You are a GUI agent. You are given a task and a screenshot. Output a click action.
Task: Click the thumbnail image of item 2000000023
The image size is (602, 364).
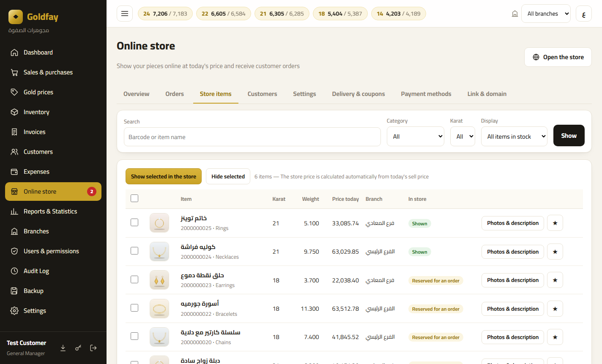pos(159,280)
